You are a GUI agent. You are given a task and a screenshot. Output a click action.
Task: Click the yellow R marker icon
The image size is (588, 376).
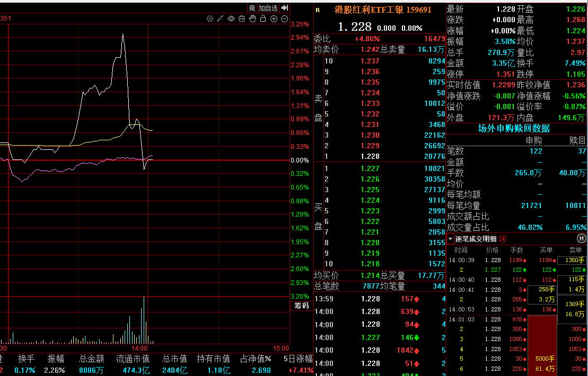(318, 11)
